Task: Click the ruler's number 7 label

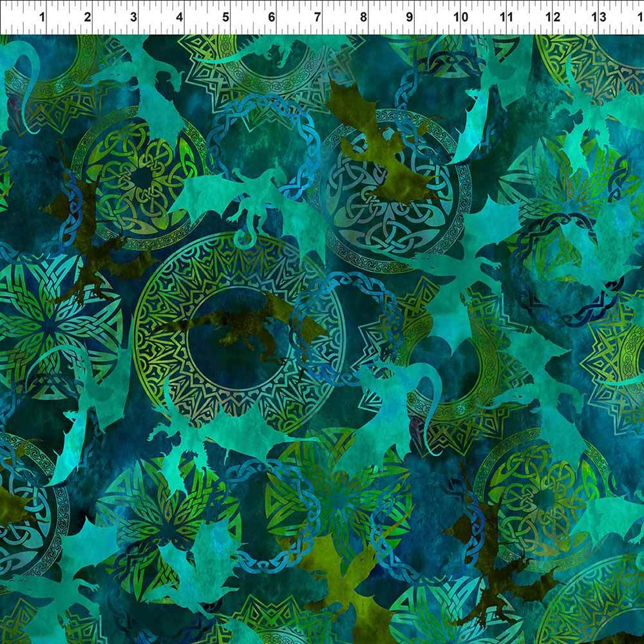Action: [x=317, y=17]
